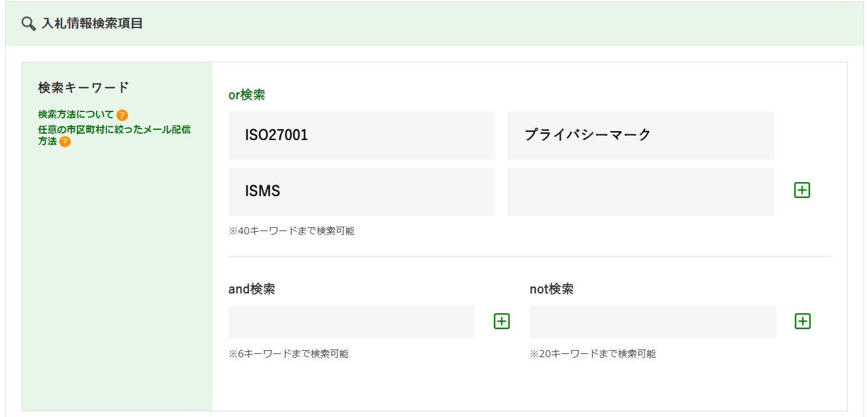
Task: Open 任意の市区町村に絞ったメール配信方法 link
Action: coord(114,130)
